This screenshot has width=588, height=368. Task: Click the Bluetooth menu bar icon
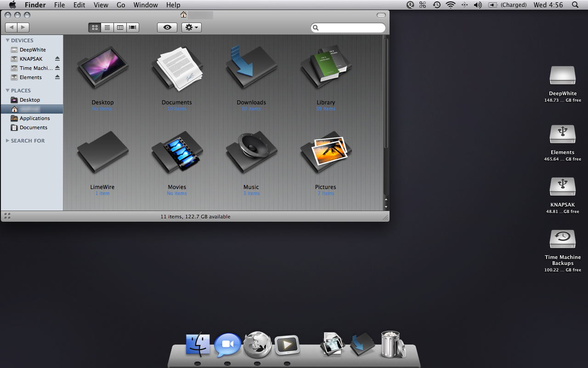[464, 5]
